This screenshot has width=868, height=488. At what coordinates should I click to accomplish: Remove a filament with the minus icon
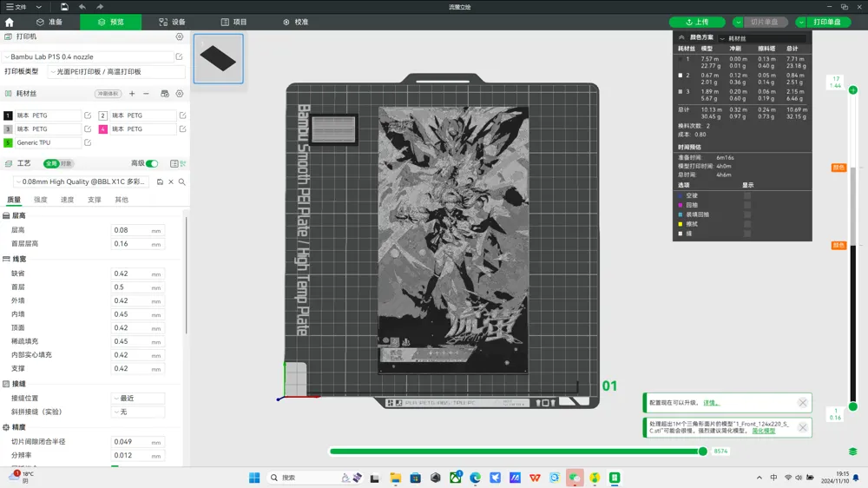pyautogui.click(x=146, y=94)
